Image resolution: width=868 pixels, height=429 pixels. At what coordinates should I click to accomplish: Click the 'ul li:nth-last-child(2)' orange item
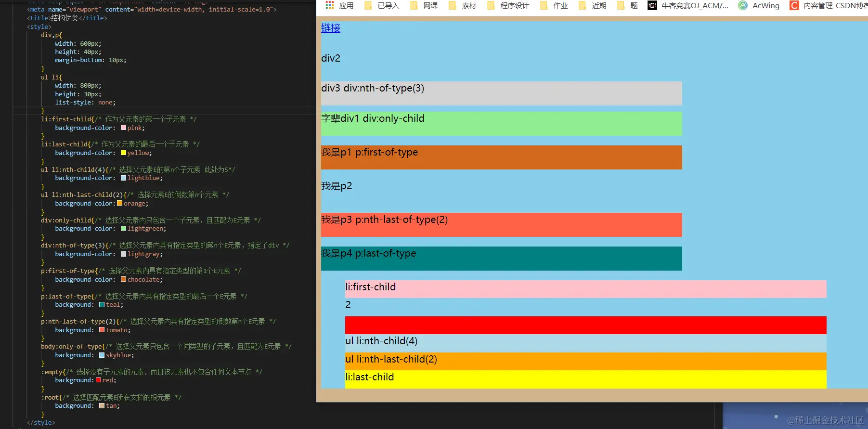(x=586, y=362)
